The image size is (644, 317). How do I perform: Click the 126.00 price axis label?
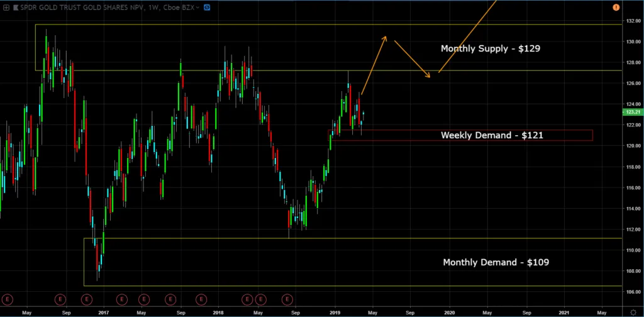tap(632, 84)
